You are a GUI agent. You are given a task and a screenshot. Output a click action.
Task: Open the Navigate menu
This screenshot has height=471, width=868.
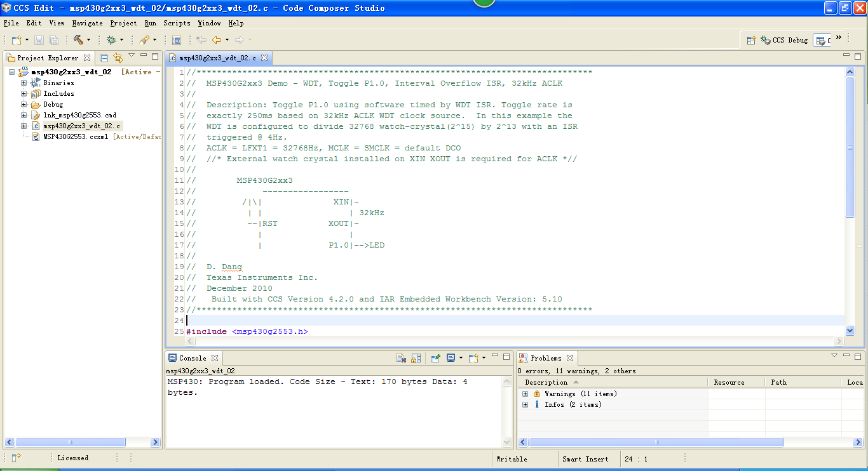(x=87, y=23)
